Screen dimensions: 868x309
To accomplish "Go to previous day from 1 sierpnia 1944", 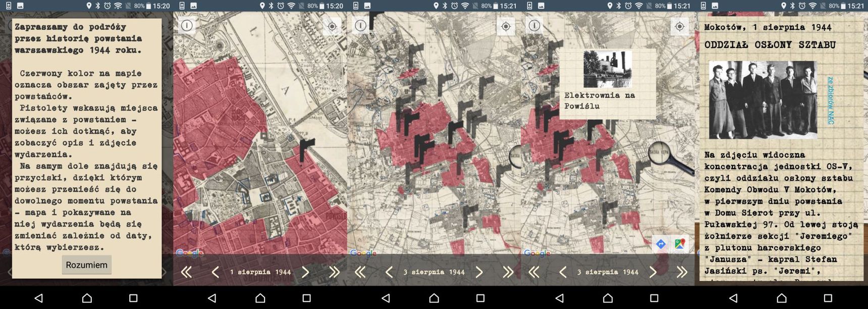I will coord(215,272).
